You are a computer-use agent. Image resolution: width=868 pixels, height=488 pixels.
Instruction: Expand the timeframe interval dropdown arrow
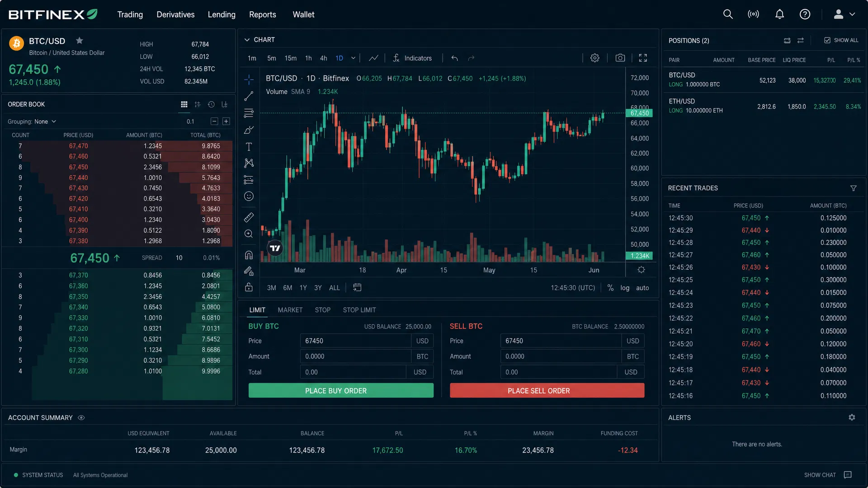click(x=353, y=58)
